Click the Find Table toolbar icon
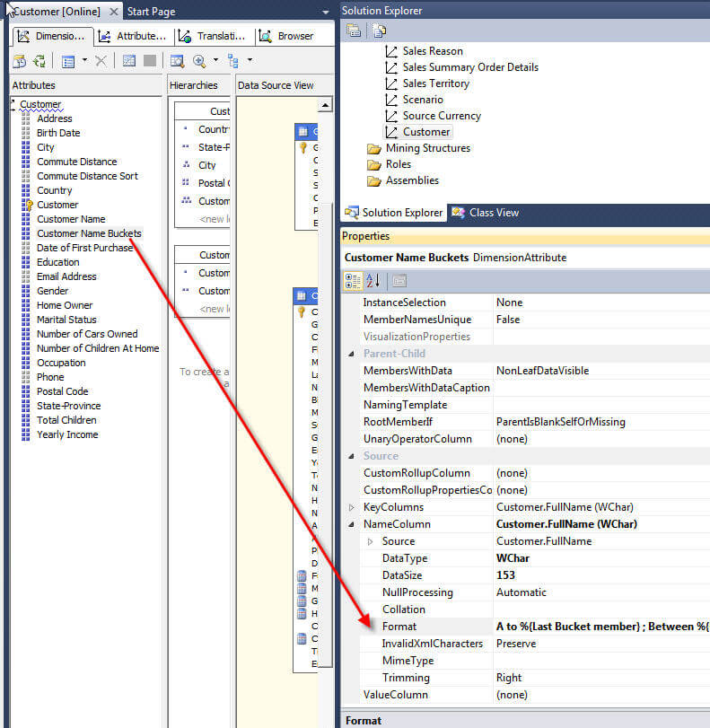This screenshot has height=728, width=710. click(177, 61)
